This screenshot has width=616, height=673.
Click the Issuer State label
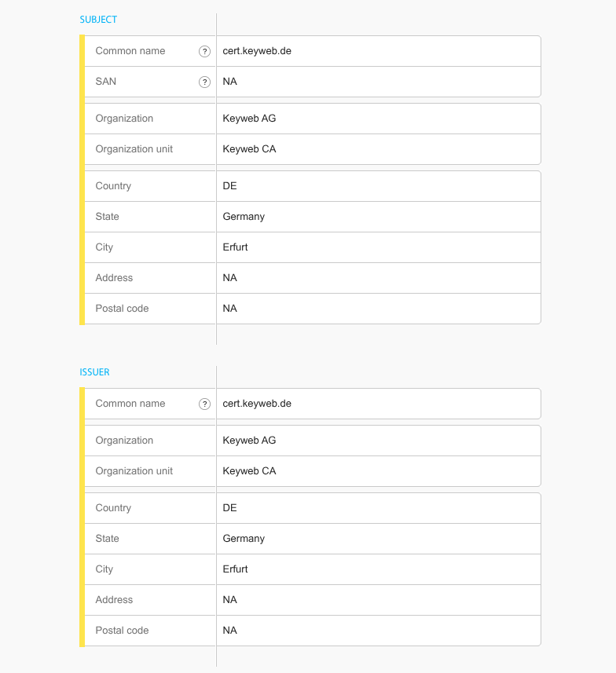coord(107,539)
